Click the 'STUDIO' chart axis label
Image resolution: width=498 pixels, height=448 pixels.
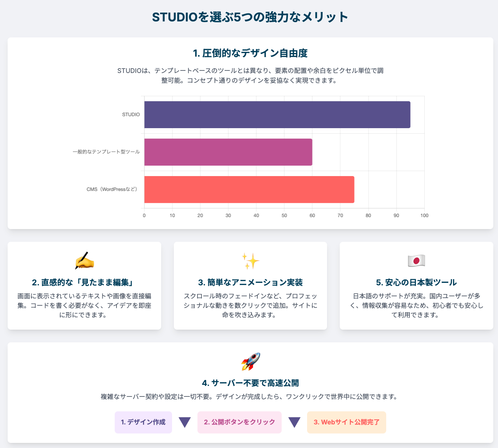tap(131, 115)
